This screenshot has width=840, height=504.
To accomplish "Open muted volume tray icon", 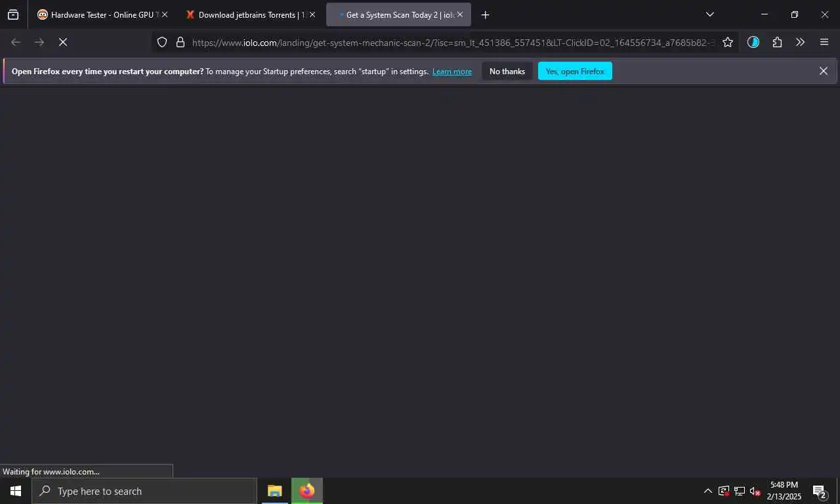I will click(755, 491).
